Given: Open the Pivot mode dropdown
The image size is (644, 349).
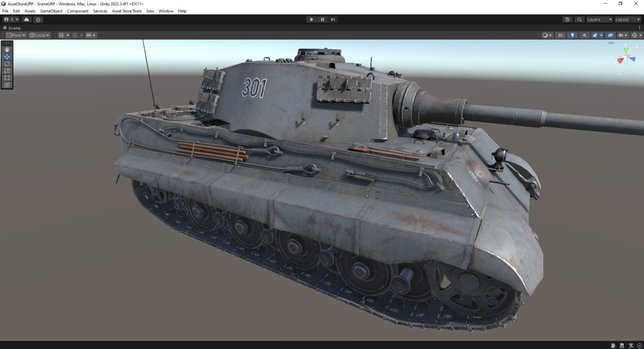Looking at the screenshot, I should coord(16,35).
